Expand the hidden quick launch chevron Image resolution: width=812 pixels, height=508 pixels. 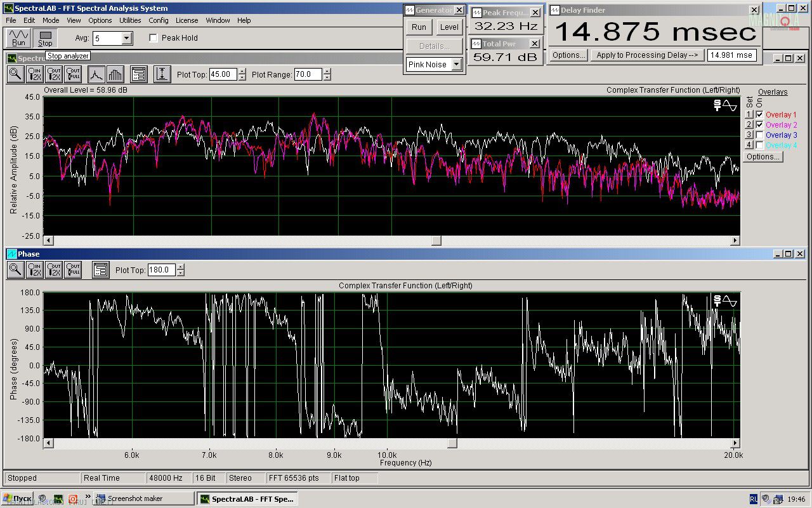pyautogui.click(x=88, y=497)
